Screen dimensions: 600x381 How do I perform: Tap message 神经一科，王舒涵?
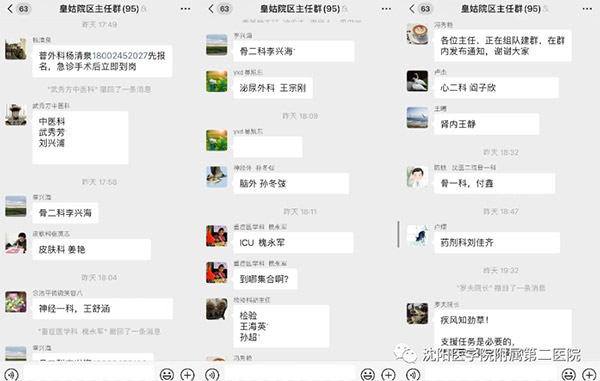coord(103,309)
